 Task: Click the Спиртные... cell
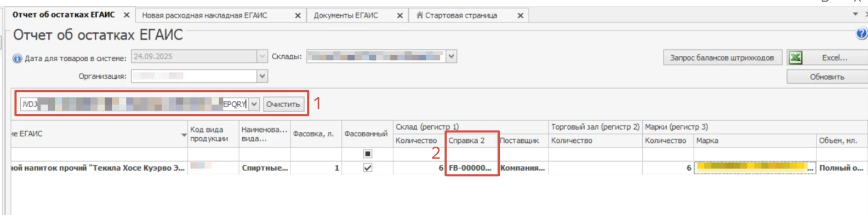[x=265, y=168]
